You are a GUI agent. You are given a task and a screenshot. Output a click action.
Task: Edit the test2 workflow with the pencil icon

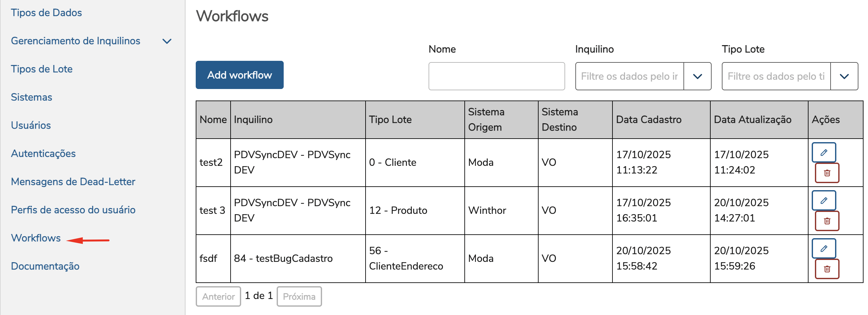point(823,152)
